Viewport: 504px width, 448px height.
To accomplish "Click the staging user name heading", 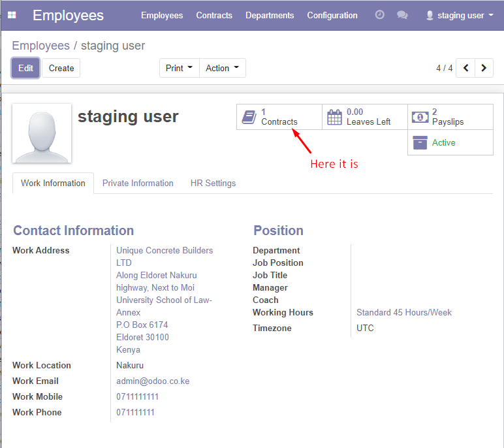I will point(128,116).
